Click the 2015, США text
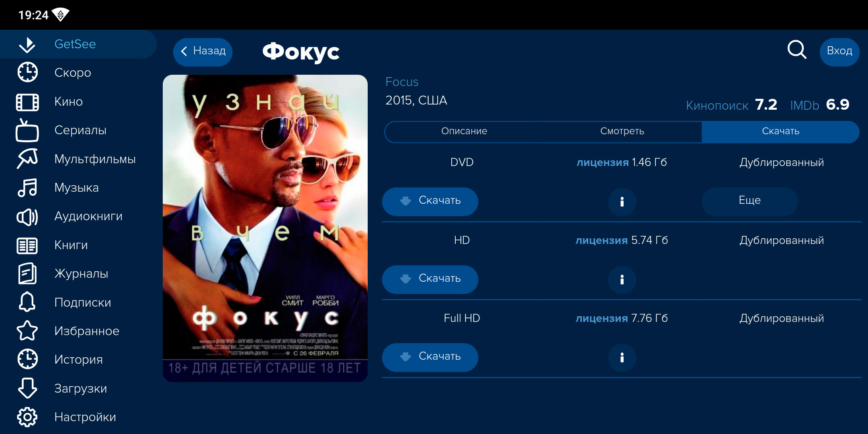Viewport: 868px width, 434px height. point(416,100)
